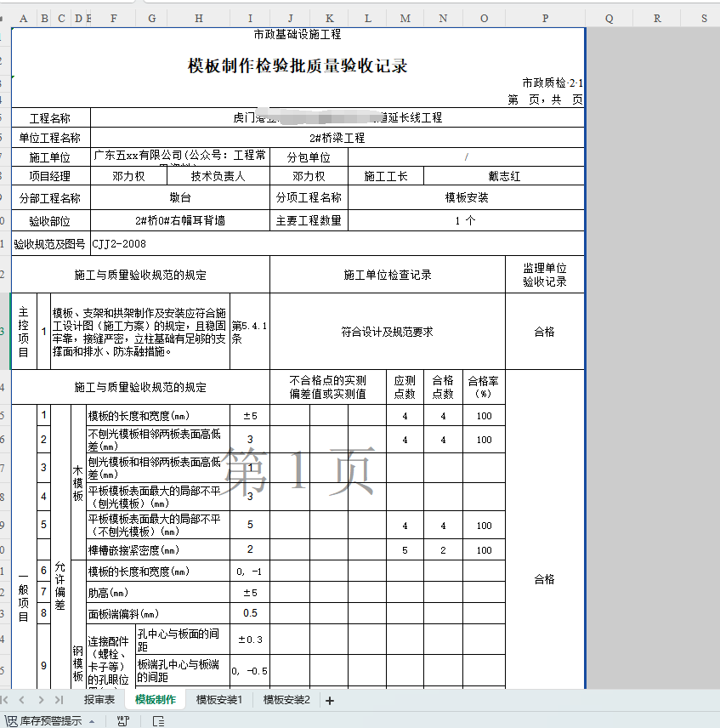
Task: Switch to the 报审表 sheet tab
Action: tap(99, 700)
